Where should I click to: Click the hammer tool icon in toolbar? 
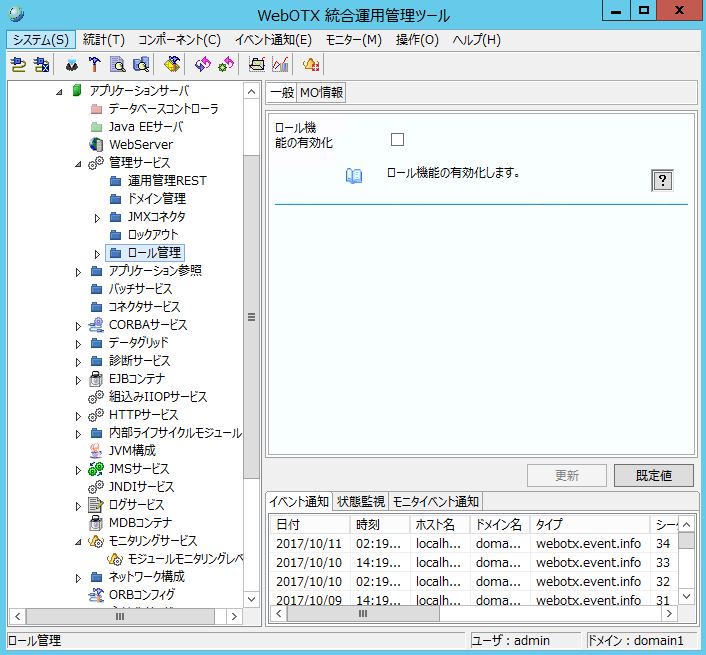pos(95,65)
